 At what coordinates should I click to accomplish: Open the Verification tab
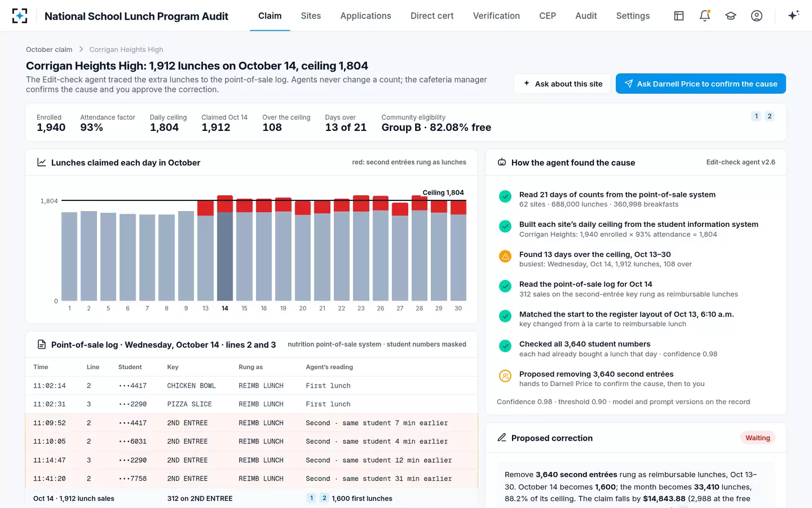click(496, 16)
